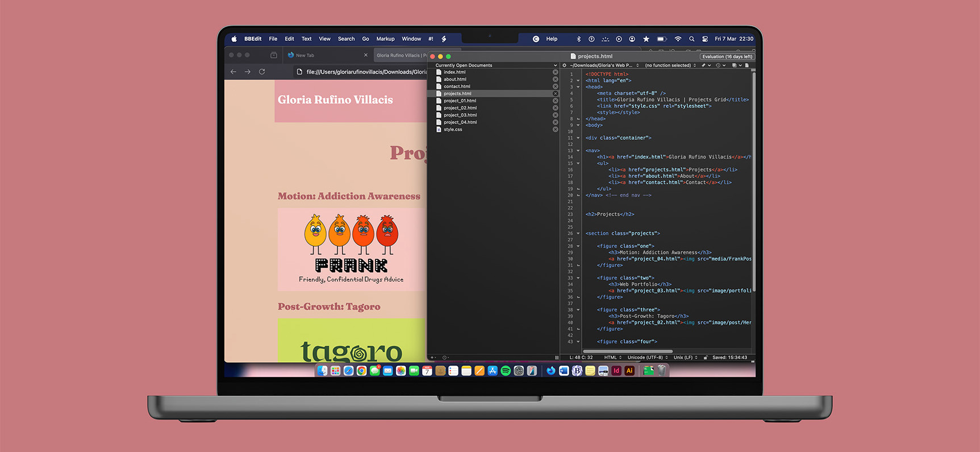Open the Help menu
Screen dimensions: 980x452
552,39
